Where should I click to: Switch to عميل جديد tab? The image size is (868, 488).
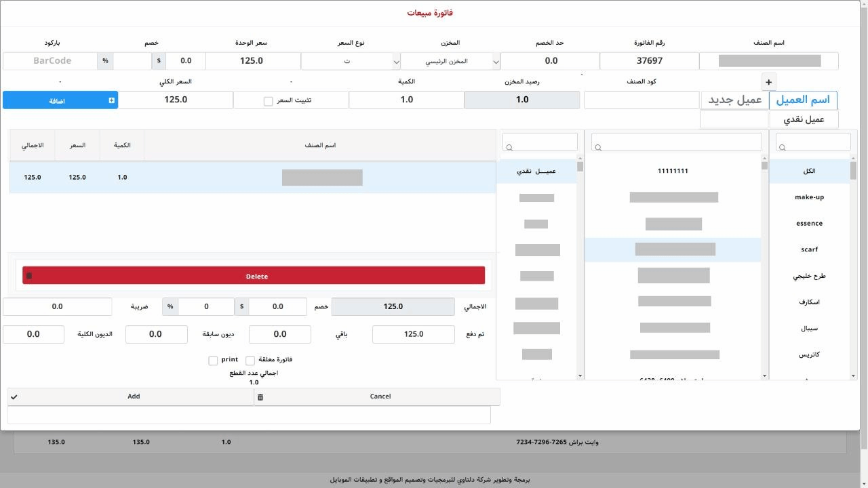[x=735, y=100]
